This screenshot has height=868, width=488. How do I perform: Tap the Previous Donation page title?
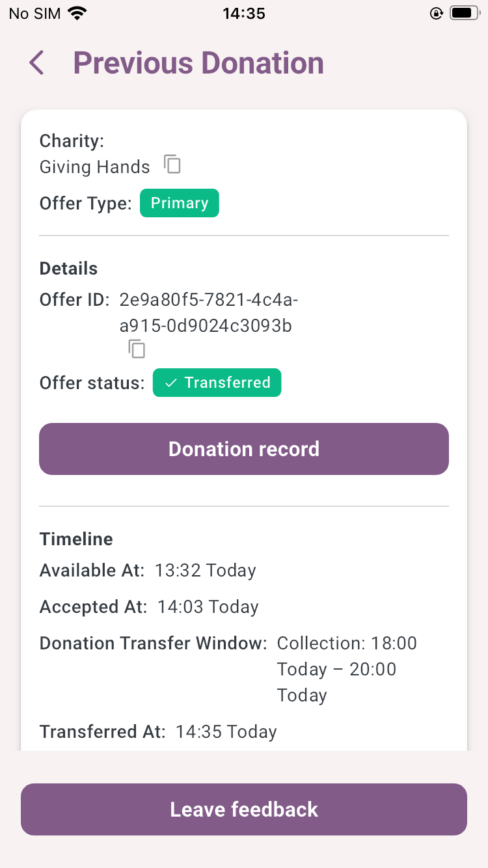click(198, 63)
